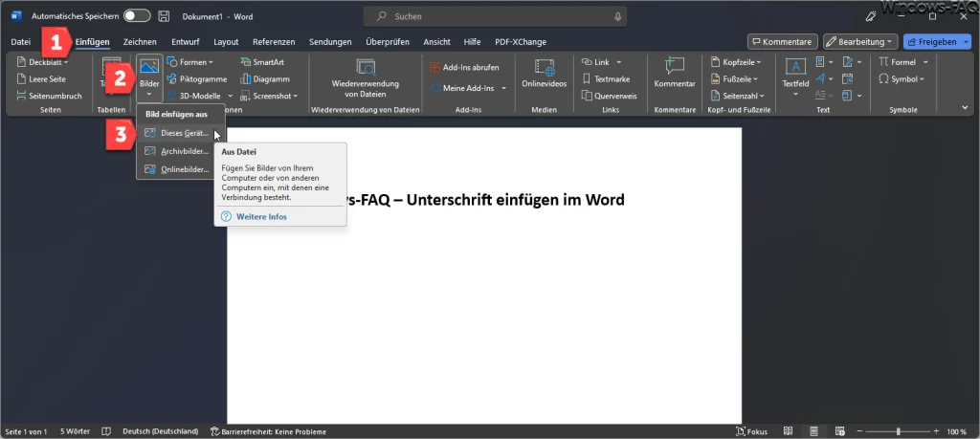The height and width of the screenshot is (439, 980).
Task: Toggle Automatisches Speichern switch
Action: 137,16
